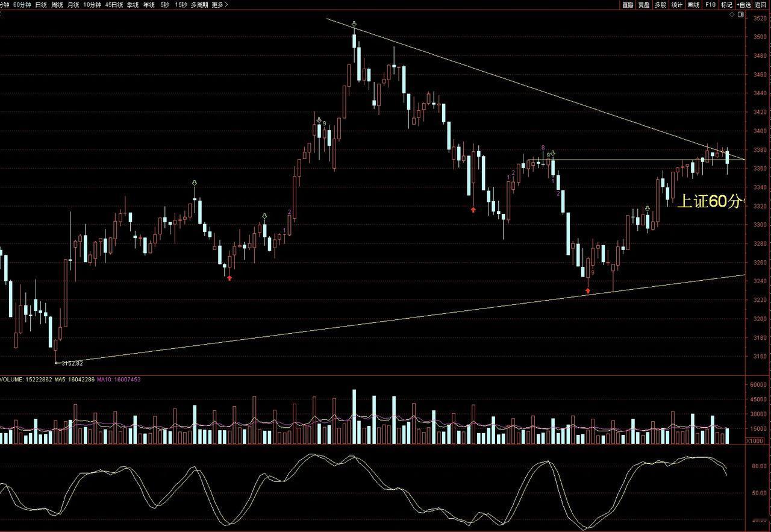Click the 复盘 replay button
The image size is (771, 532).
(644, 5)
